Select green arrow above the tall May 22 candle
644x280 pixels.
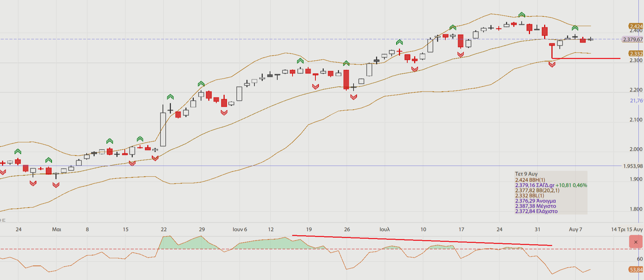pyautogui.click(x=170, y=97)
